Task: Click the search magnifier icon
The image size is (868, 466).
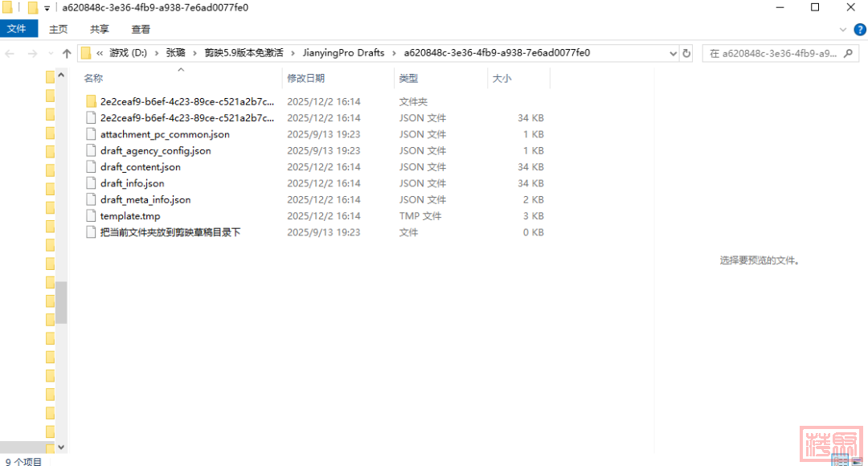Action: 847,54
